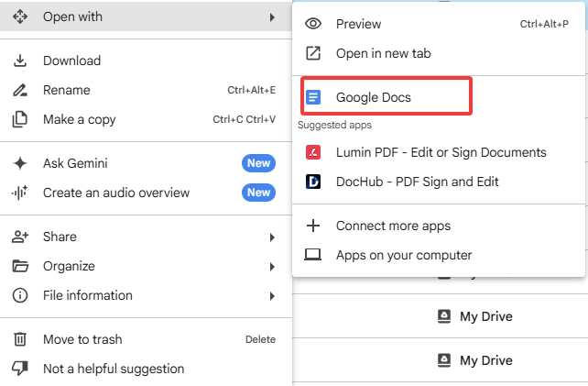Choose Preview in the submenu
Viewport: 588px width, 386px height.
click(439, 24)
